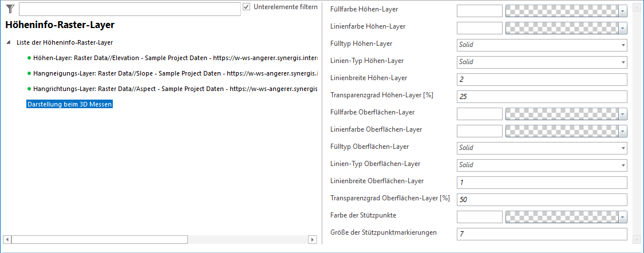Click the filter funnel icon
The height and width of the screenshot is (253, 644).
(10, 8)
